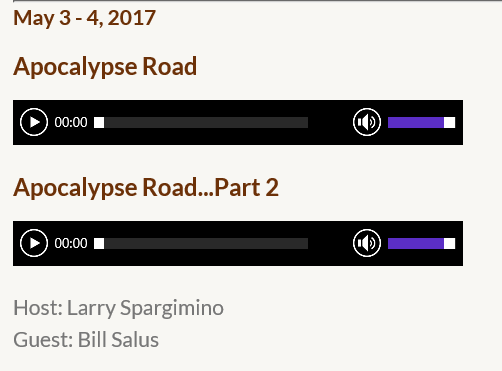
Task: Open the Apocalypse Road title
Action: pos(105,67)
